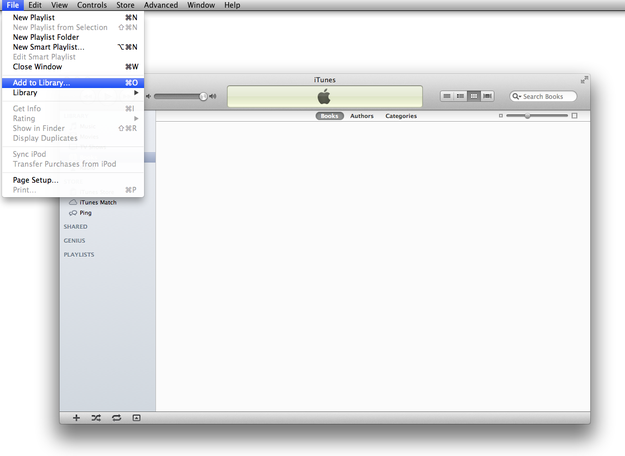Click the SHARED sidebar header

pos(75,226)
